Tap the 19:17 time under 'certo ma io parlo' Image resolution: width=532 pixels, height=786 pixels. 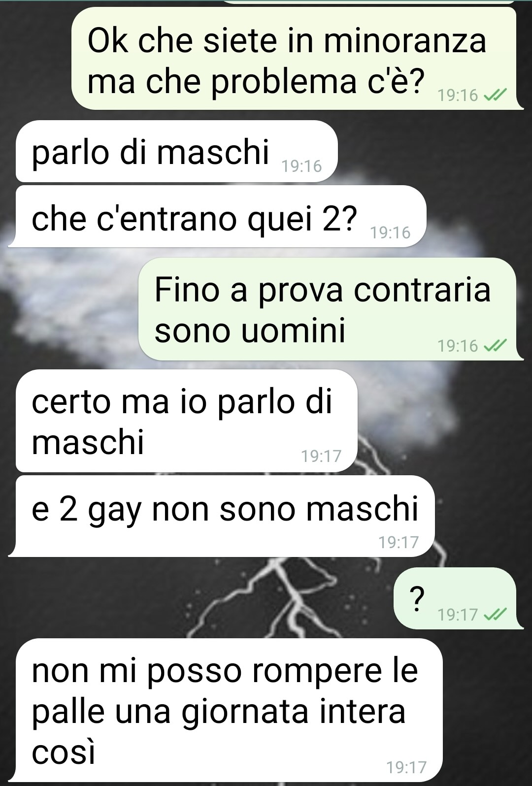[321, 456]
